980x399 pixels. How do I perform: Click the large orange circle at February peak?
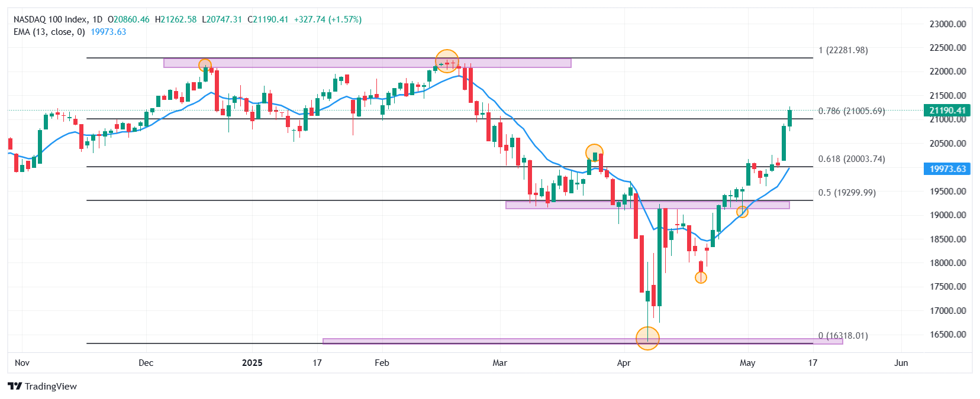point(447,61)
